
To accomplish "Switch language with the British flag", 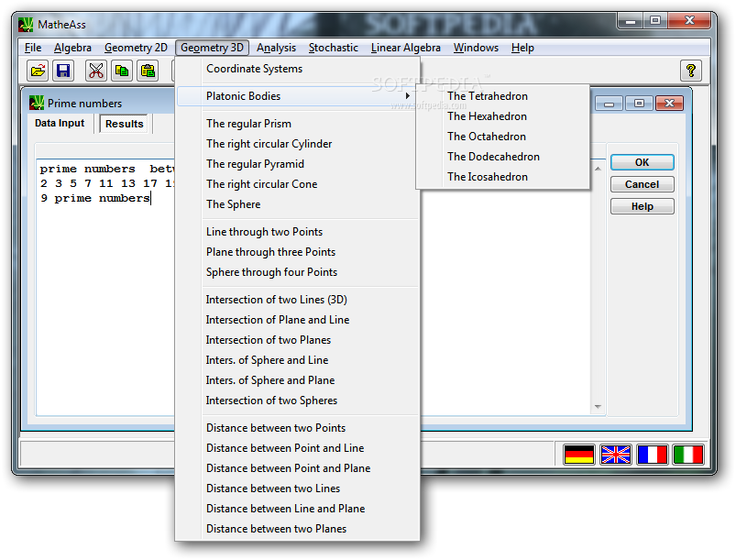I will [615, 455].
